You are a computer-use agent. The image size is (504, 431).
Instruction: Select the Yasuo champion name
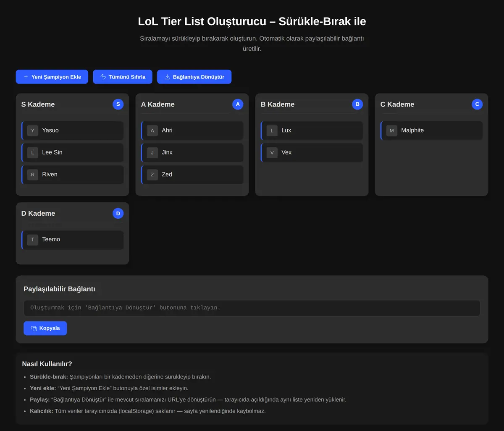pyautogui.click(x=50, y=131)
